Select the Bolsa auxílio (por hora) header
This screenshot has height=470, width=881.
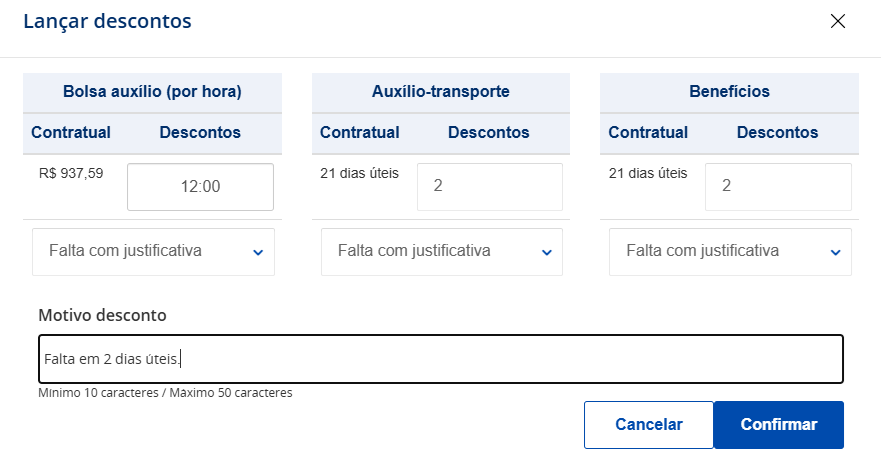[152, 92]
